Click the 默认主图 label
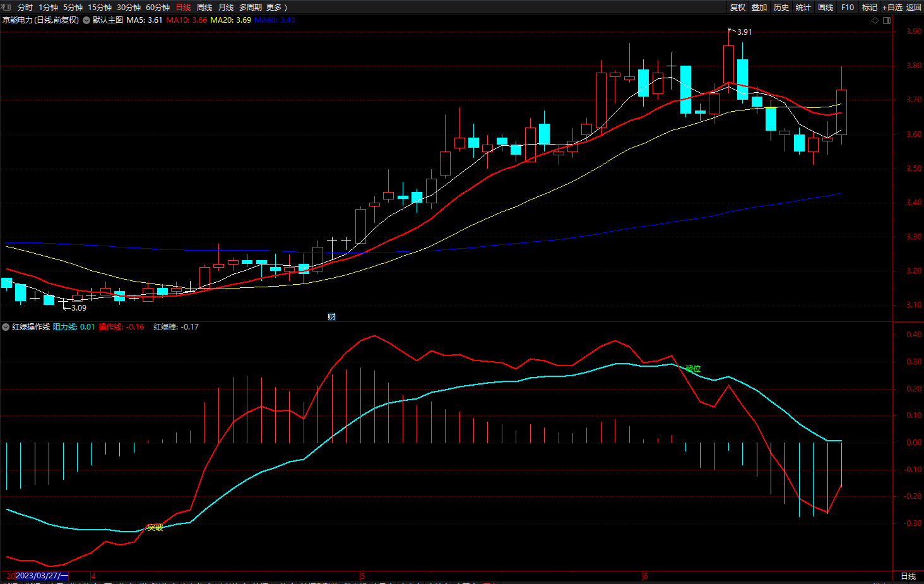924x584 pixels. (108, 20)
